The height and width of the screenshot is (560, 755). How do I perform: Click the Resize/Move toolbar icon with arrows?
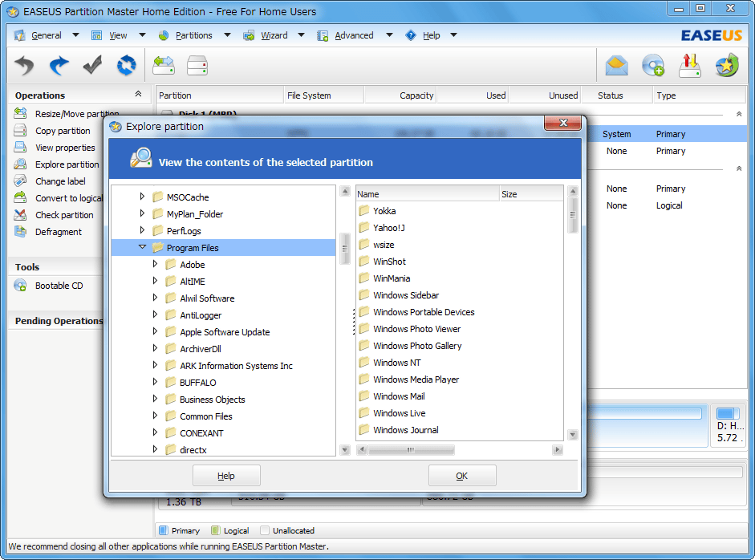[164, 66]
